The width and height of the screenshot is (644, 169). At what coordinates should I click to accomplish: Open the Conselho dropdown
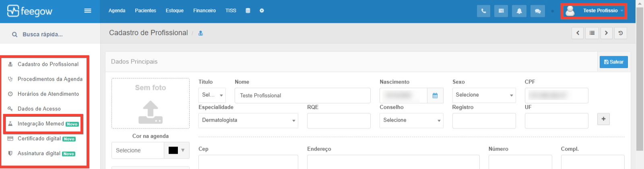coord(411,120)
